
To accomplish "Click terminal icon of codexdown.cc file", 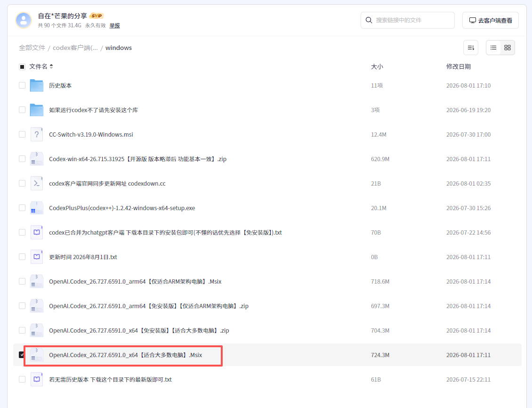I will click(37, 183).
